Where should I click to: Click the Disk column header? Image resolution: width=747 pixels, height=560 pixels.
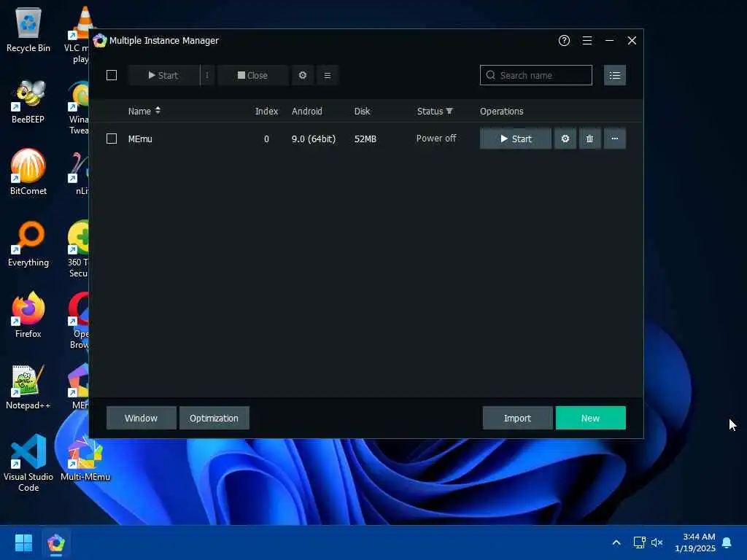362,111
